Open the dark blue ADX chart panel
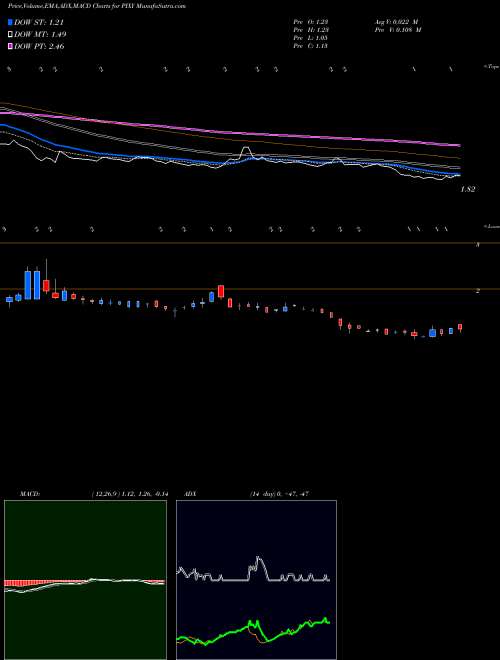Image resolution: width=500 pixels, height=660 pixels. coord(256,580)
